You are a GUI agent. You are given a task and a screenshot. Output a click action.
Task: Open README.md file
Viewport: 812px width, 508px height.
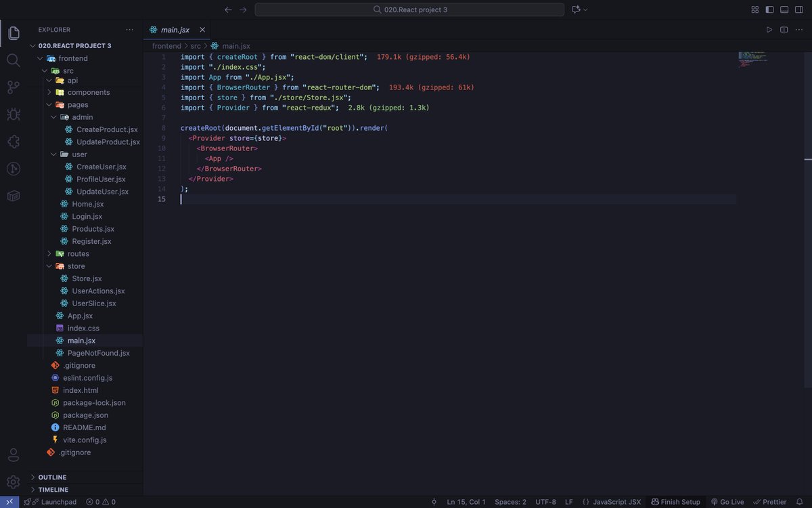(x=85, y=427)
